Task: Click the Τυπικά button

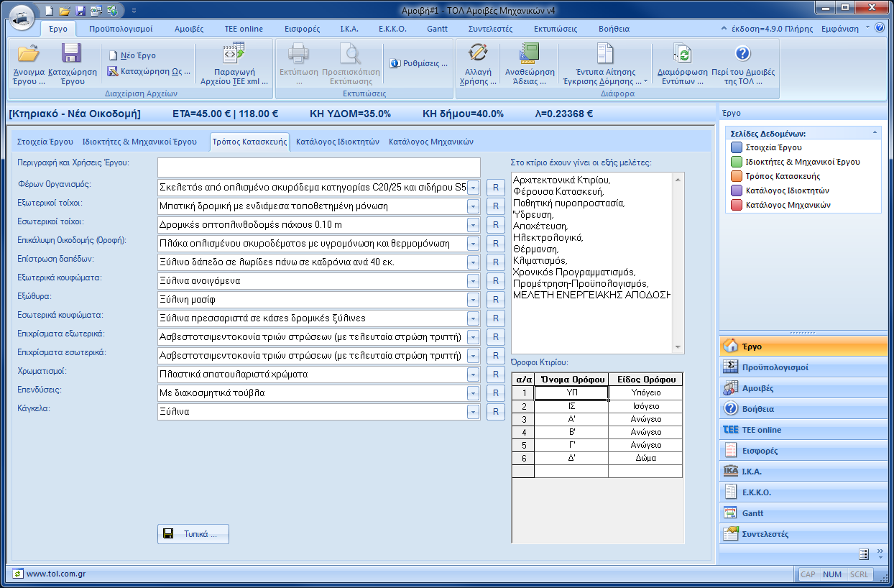Action: coord(193,534)
